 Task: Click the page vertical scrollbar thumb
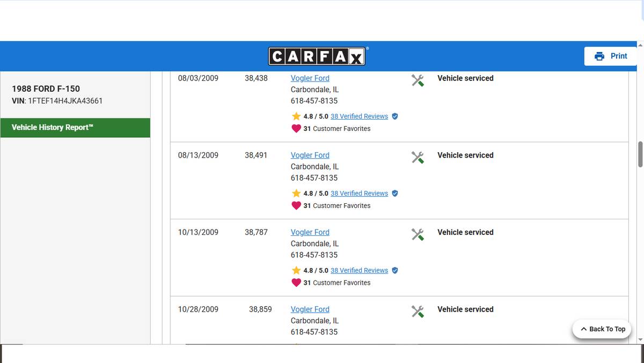tap(640, 154)
